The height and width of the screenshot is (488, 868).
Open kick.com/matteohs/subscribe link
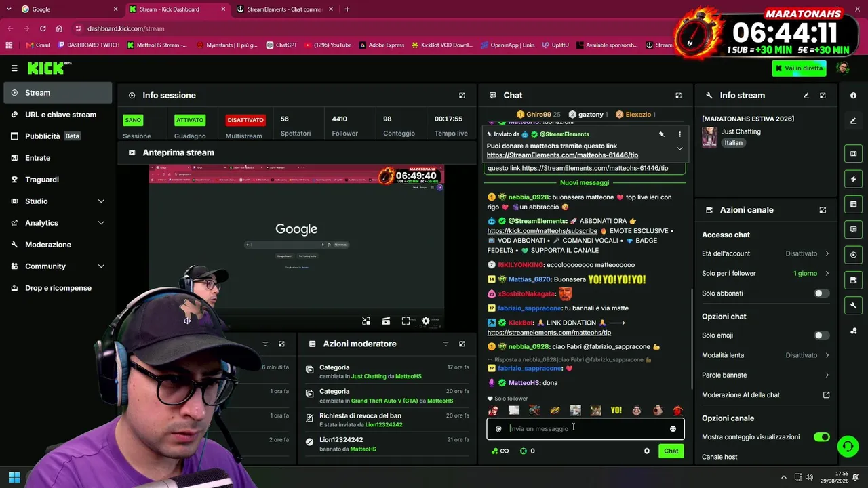(x=542, y=231)
